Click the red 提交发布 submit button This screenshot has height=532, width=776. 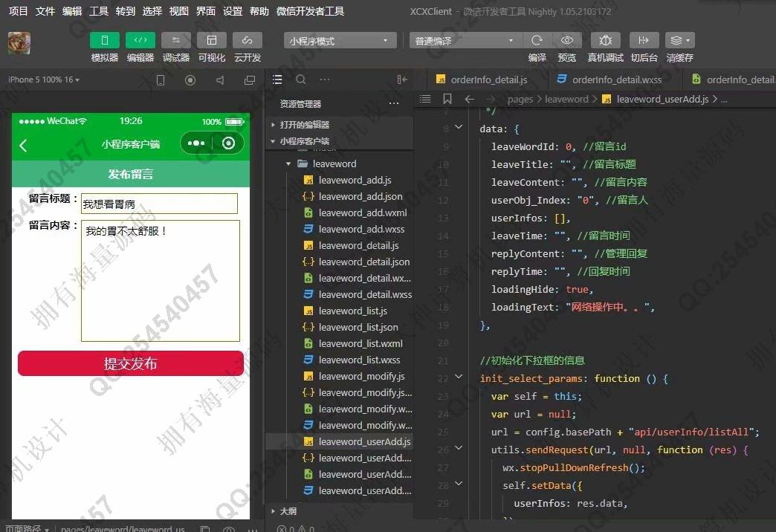pyautogui.click(x=131, y=364)
